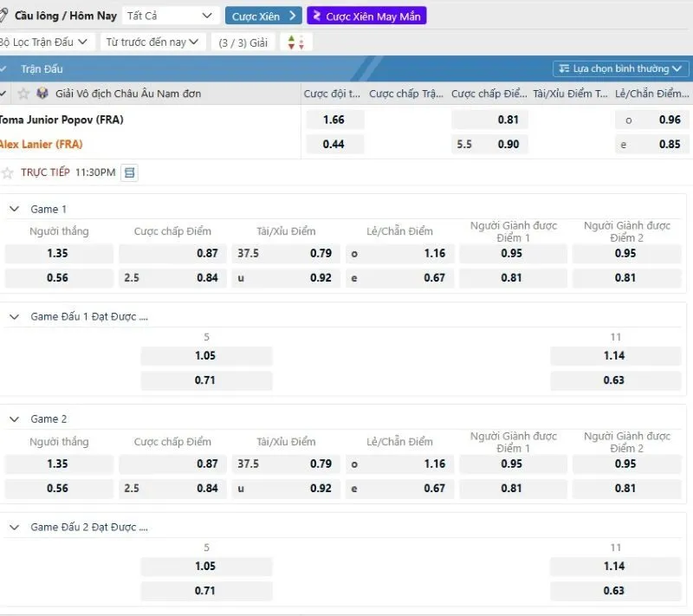Open match stats icon beside 11:30PM
The width and height of the screenshot is (693, 616).
[129, 173]
